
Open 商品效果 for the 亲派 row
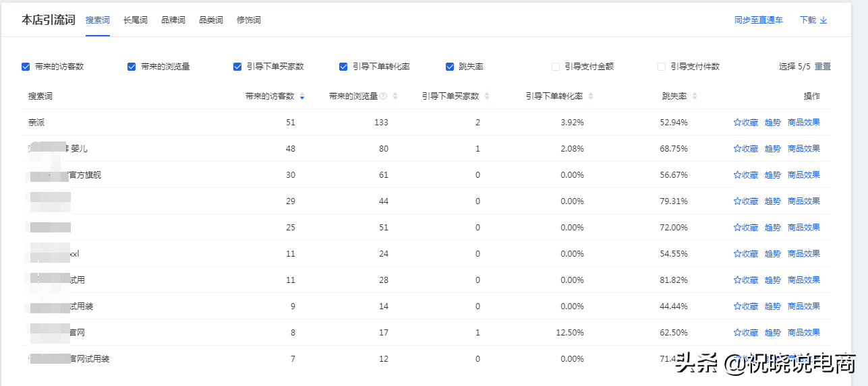804,123
